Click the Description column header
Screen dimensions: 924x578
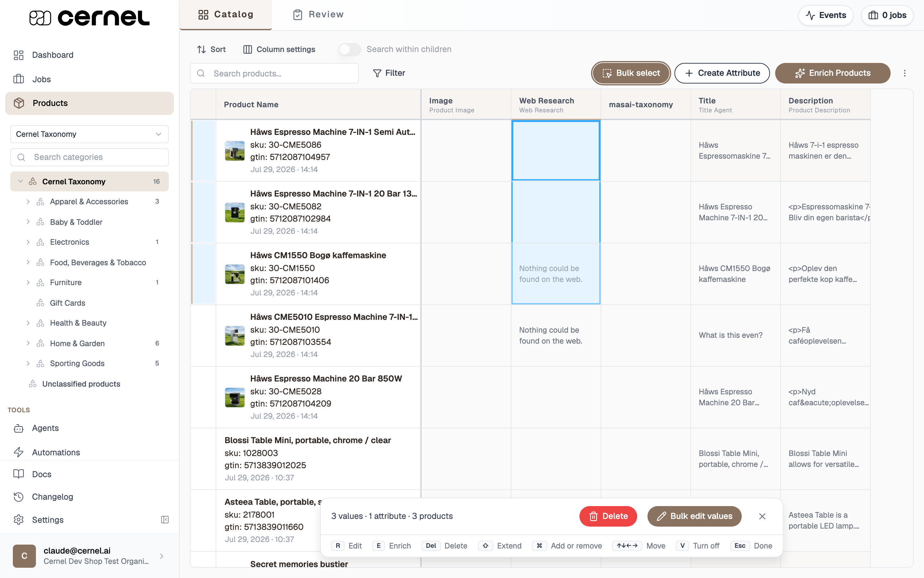(x=826, y=105)
